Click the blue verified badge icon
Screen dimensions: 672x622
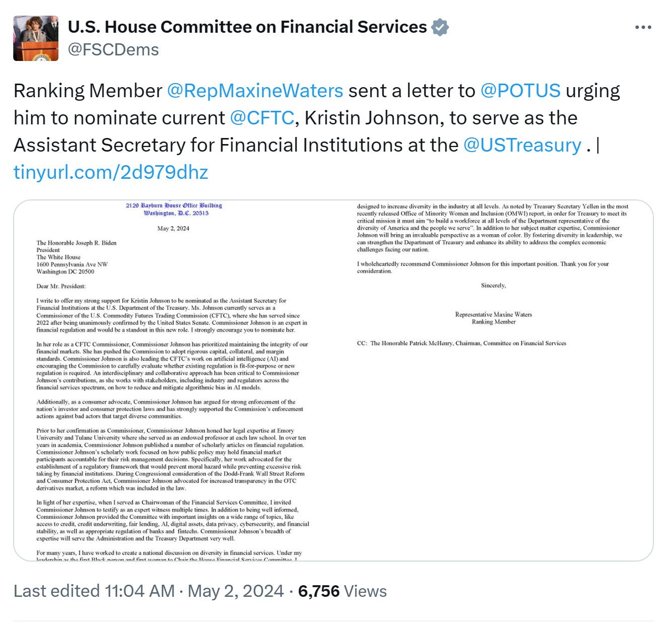point(440,27)
